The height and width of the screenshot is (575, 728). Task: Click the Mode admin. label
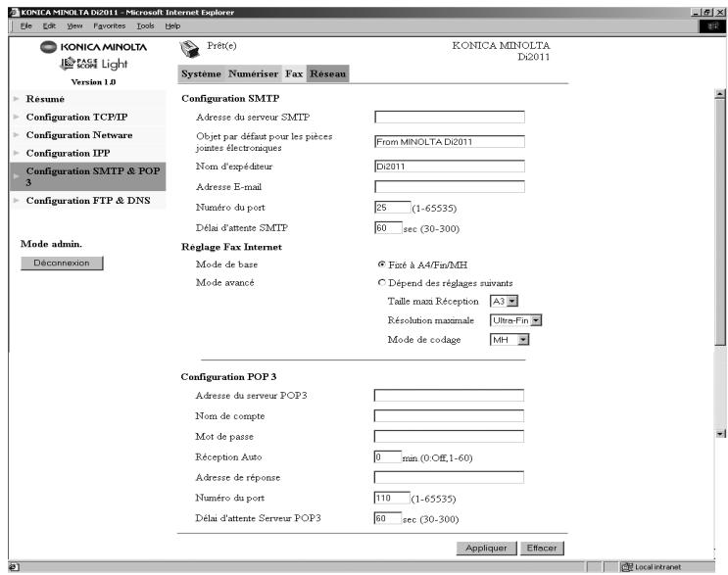pyautogui.click(x=51, y=244)
